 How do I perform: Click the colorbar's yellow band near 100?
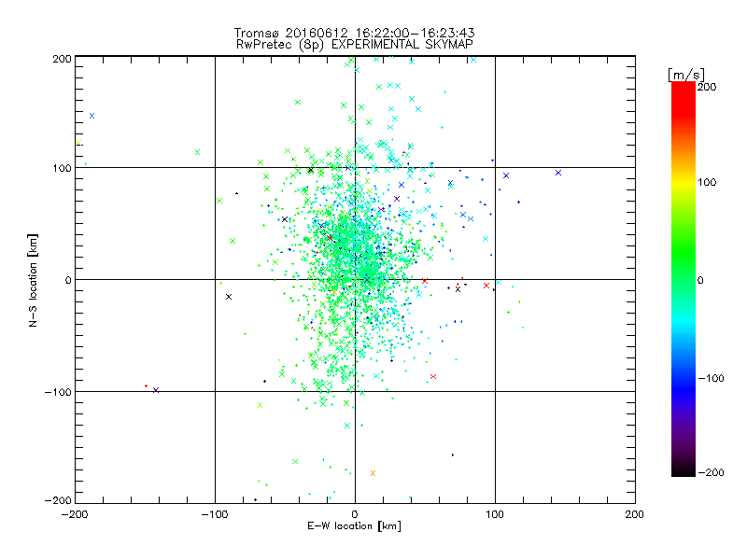(684, 183)
